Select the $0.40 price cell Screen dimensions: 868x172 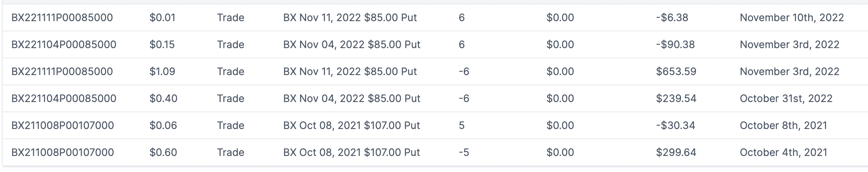click(163, 98)
